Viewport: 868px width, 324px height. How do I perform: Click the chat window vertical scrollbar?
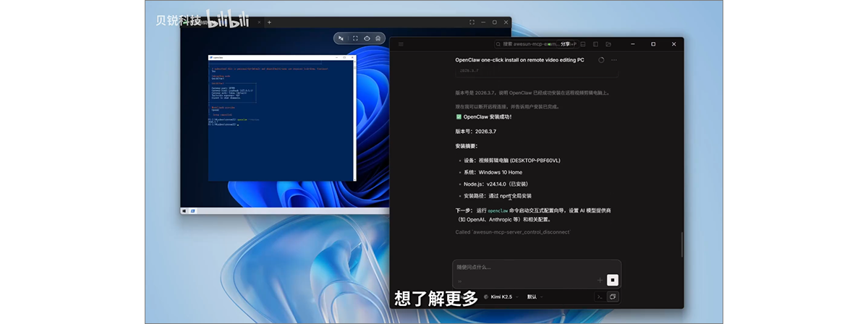(x=681, y=244)
